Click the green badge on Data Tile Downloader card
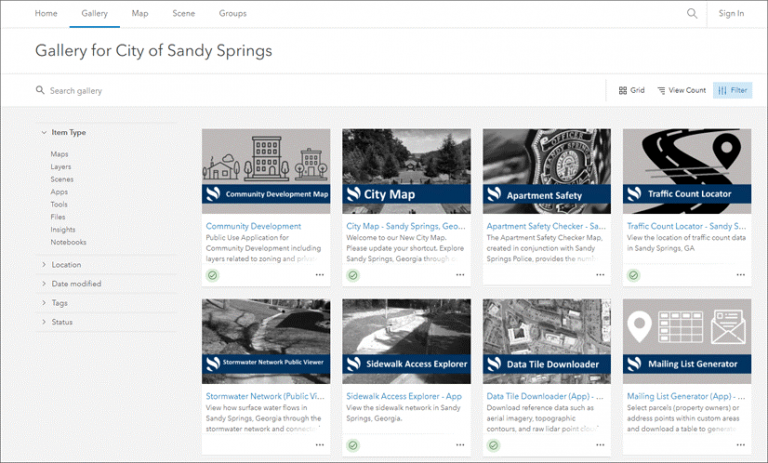 493,445
